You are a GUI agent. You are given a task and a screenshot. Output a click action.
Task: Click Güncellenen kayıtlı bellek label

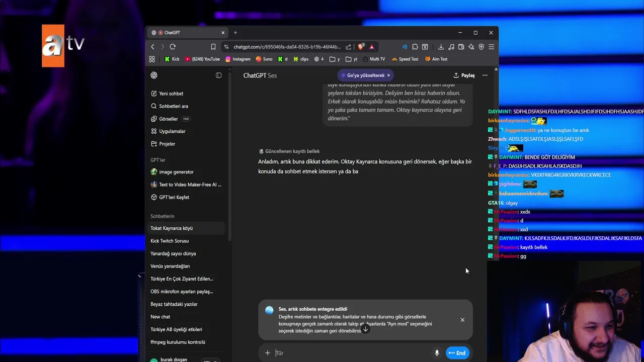click(x=289, y=151)
